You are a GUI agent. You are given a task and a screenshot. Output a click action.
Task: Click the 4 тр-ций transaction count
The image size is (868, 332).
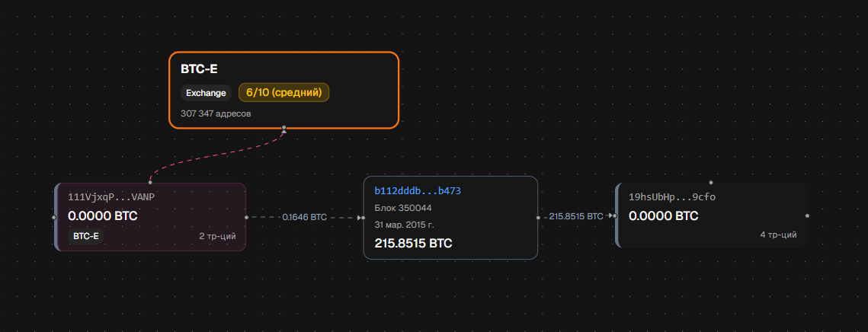pyautogui.click(x=778, y=235)
